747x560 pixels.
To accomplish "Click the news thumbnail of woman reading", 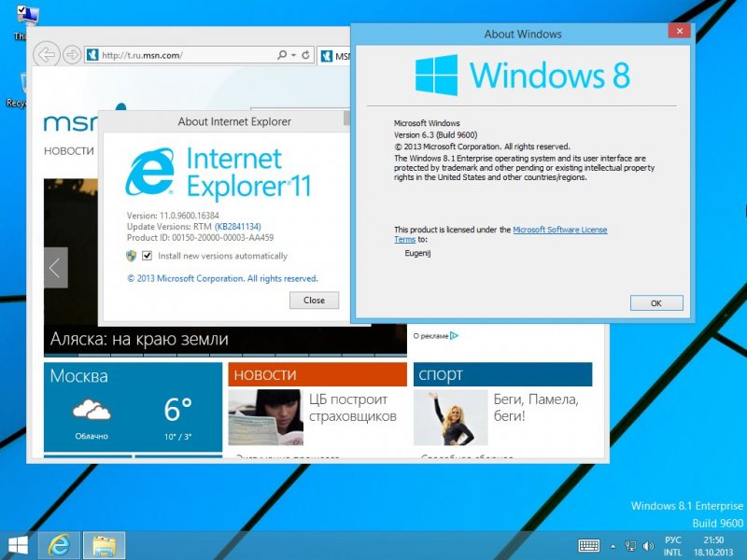I will (265, 417).
